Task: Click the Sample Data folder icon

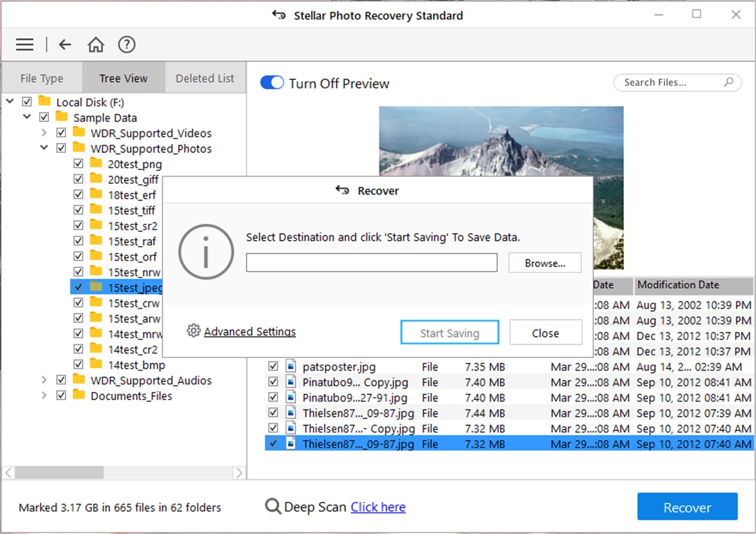Action: (62, 117)
